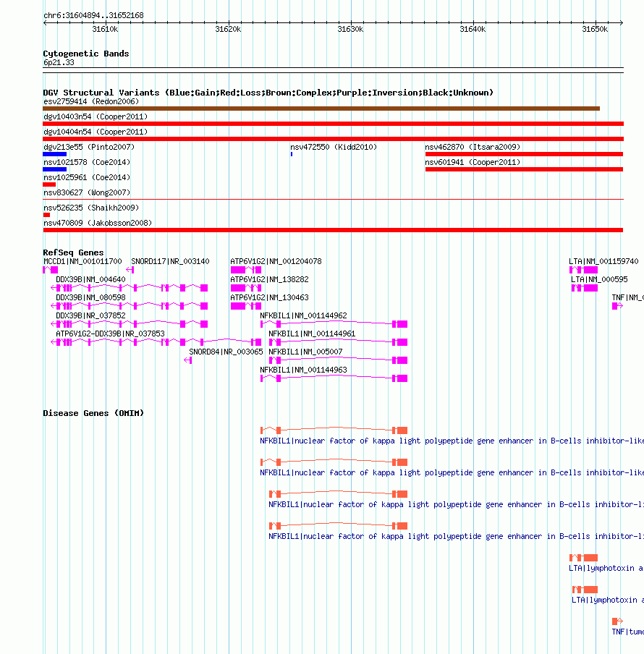Click the Cytogenetic Bands track title

(x=86, y=54)
